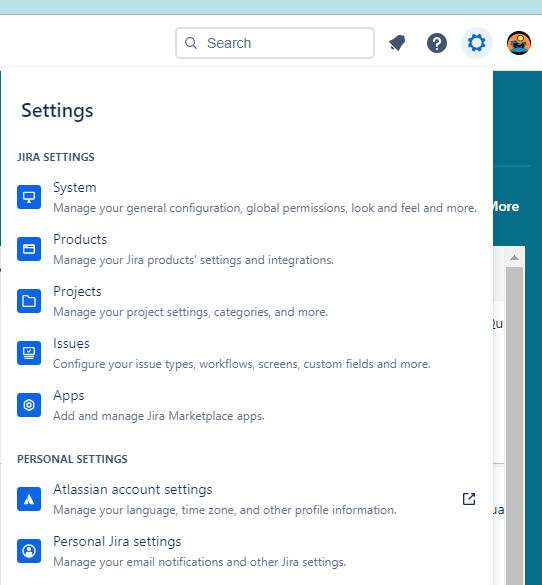Viewport: 542px width, 585px height.
Task: Click the Apps hexagon icon
Action: pos(29,405)
